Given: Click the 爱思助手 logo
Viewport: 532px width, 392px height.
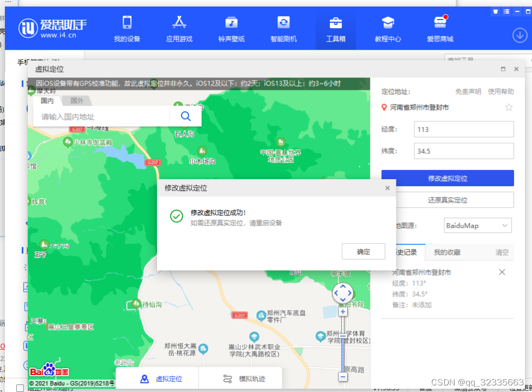Looking at the screenshot, I should tap(52, 28).
